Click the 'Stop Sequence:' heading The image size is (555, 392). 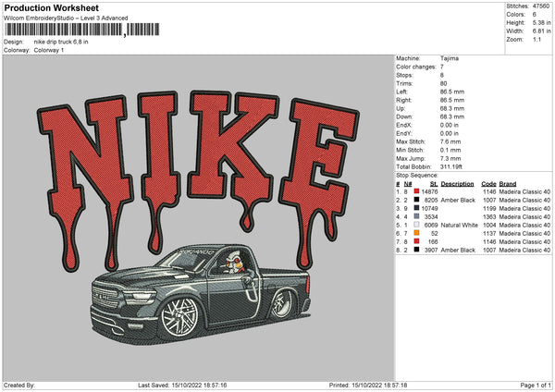click(x=417, y=176)
